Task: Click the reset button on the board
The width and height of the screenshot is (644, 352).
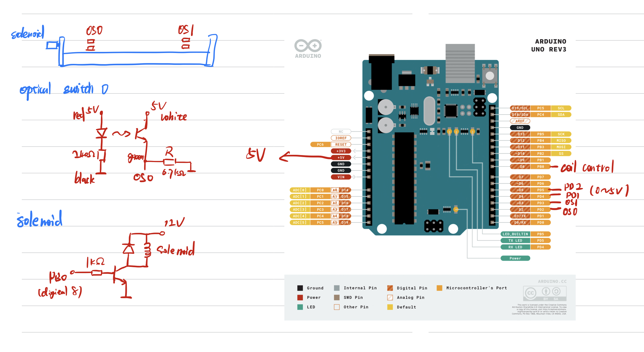Action: click(490, 76)
